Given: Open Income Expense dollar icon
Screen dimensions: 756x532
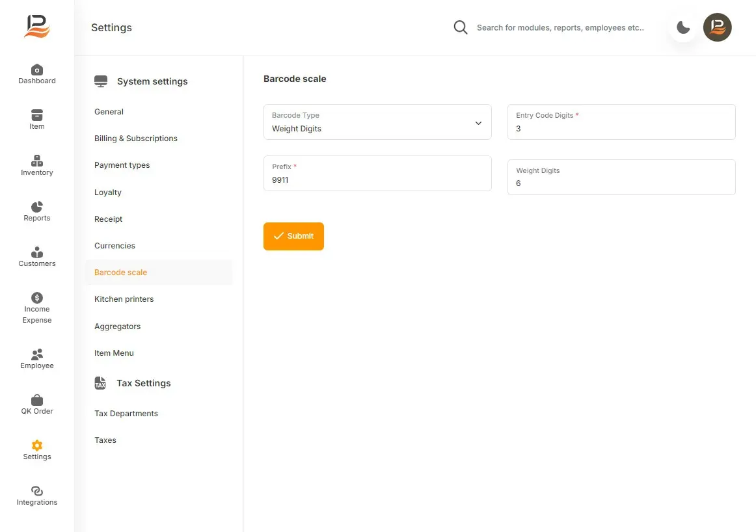Looking at the screenshot, I should [x=36, y=298].
